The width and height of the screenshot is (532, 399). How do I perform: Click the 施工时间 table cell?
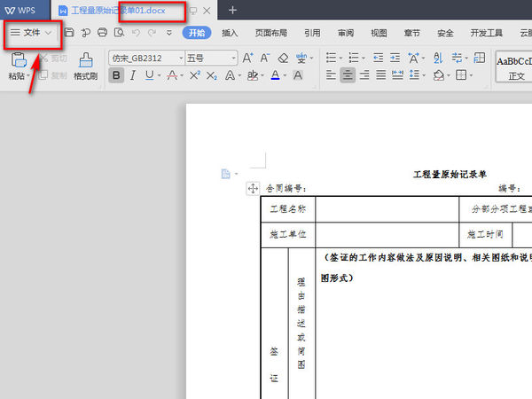click(x=485, y=235)
